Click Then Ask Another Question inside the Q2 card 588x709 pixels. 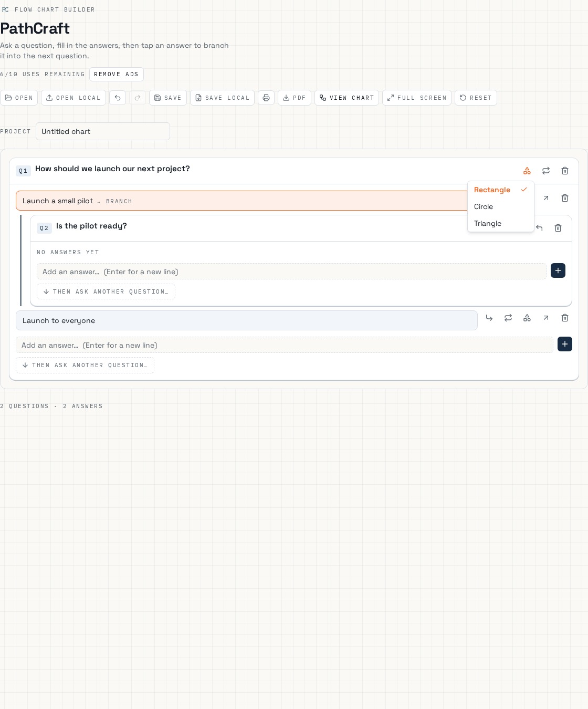106,291
